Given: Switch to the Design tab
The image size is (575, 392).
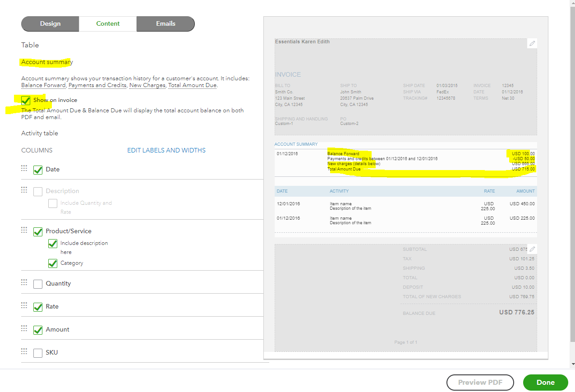Looking at the screenshot, I should (50, 24).
